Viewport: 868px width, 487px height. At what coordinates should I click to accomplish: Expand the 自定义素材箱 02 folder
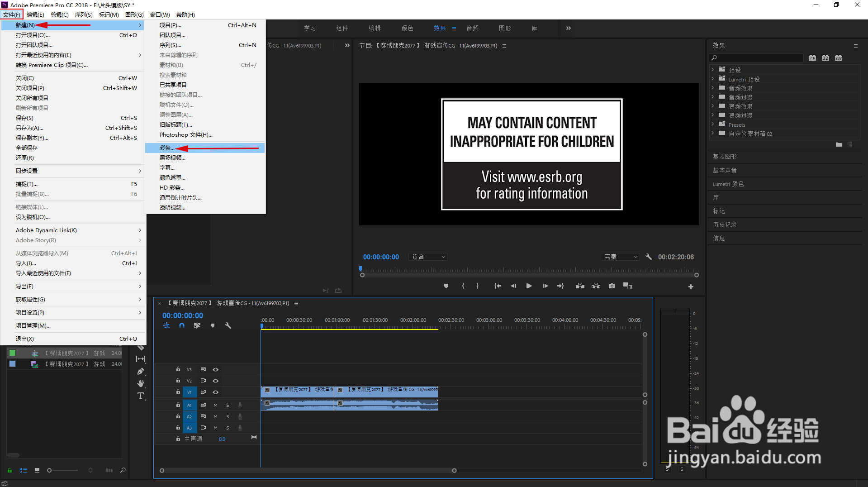(713, 133)
